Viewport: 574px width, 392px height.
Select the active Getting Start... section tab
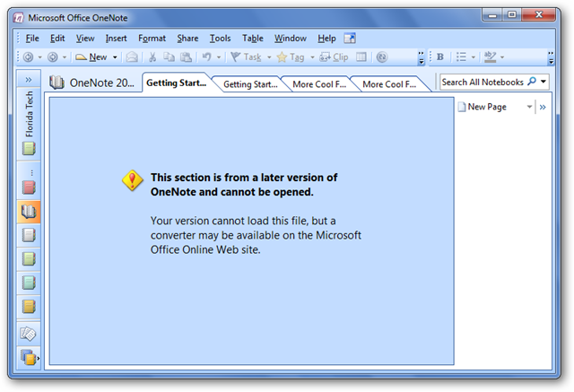176,83
